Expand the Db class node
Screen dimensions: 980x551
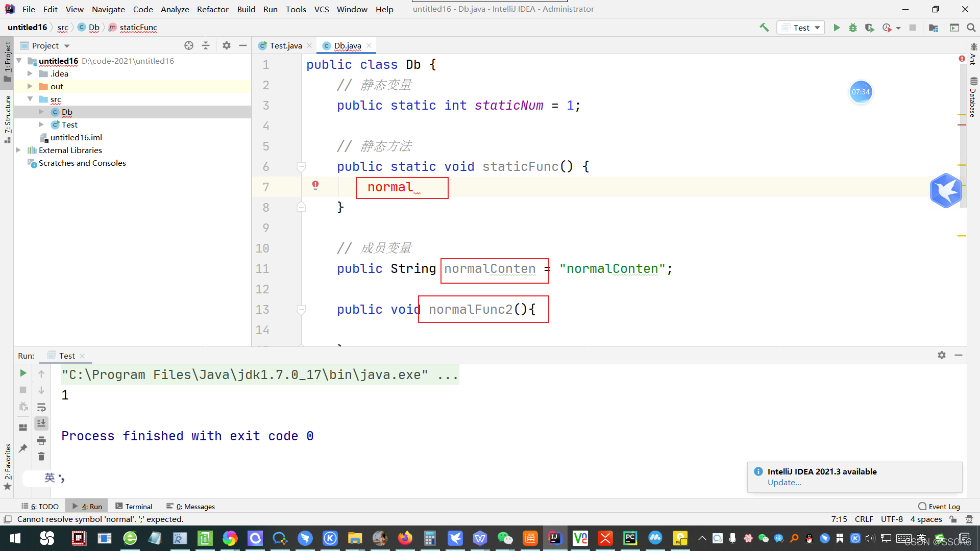tap(41, 112)
